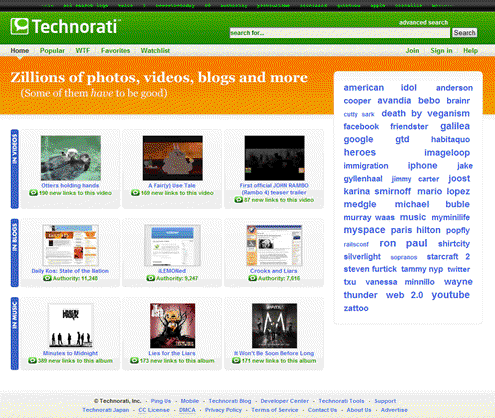Image resolution: width=495 pixels, height=418 pixels.
Task: Click the Privacy Policy footer link
Action: pos(223,410)
